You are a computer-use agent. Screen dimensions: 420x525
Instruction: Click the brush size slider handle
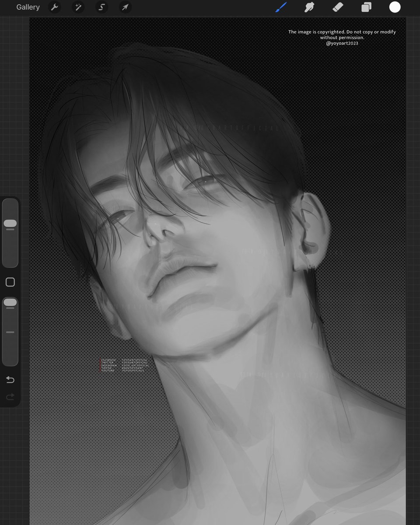[x=10, y=224]
